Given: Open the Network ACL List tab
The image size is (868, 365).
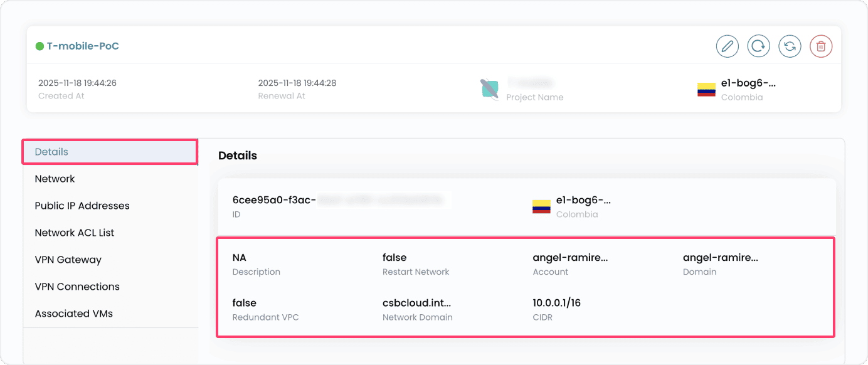Looking at the screenshot, I should (75, 233).
